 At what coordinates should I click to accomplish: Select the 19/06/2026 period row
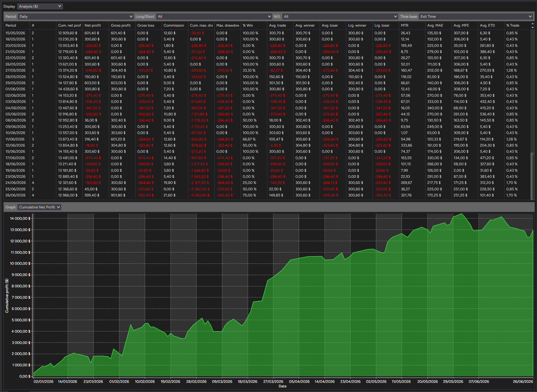(x=267, y=170)
